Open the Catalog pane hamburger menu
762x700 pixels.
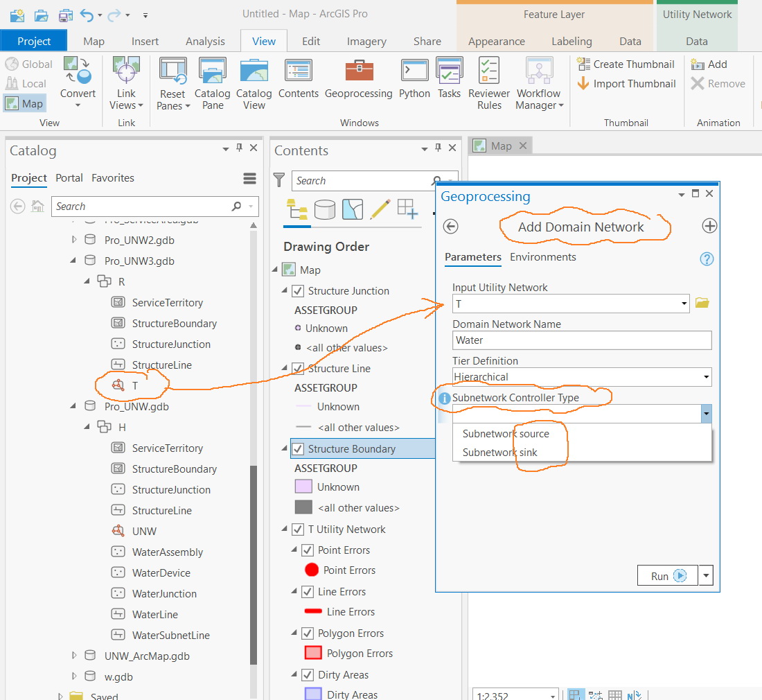point(250,178)
